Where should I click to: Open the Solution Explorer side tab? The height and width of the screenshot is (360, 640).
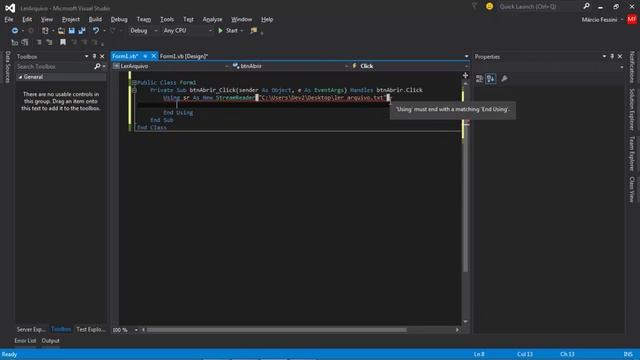(x=632, y=109)
